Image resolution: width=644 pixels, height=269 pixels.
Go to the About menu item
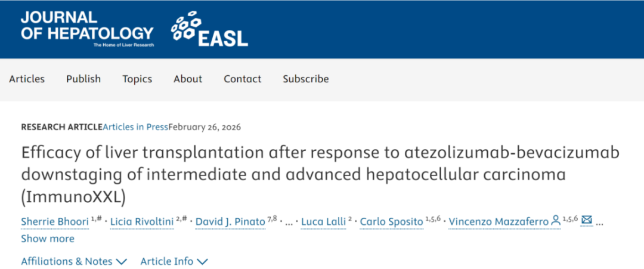coord(188,79)
